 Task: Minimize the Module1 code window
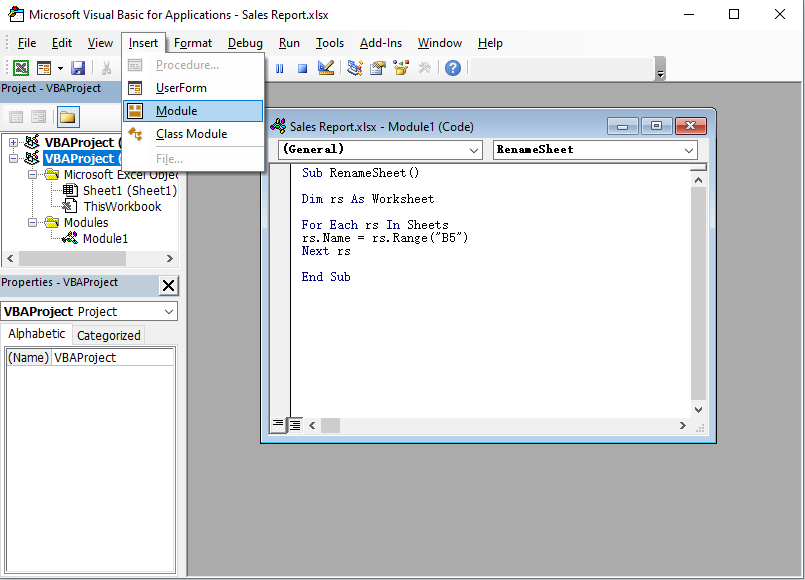(622, 126)
